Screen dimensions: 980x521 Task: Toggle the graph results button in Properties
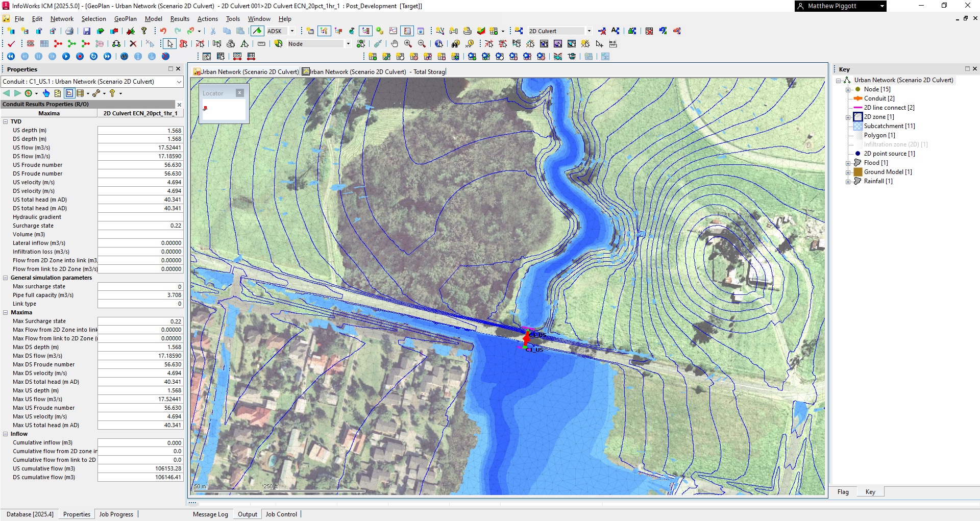click(x=69, y=93)
